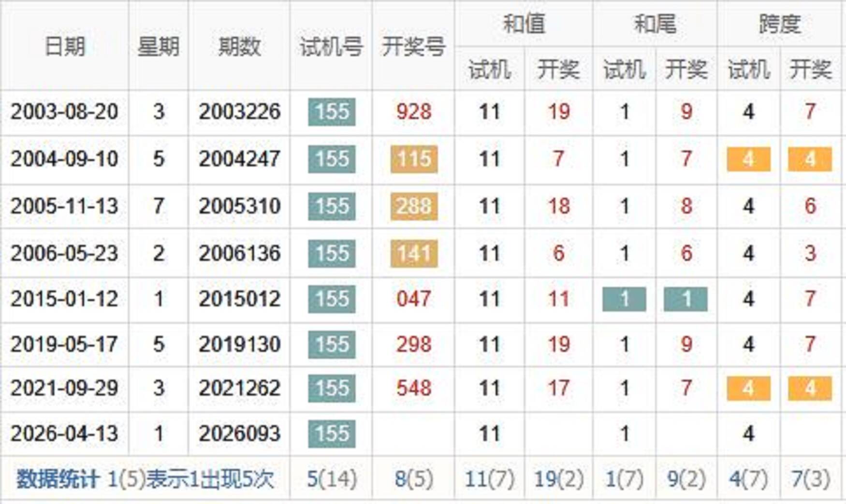The height and width of the screenshot is (504, 846).
Task: Click the 期数 column header
Action: pyautogui.click(x=239, y=46)
